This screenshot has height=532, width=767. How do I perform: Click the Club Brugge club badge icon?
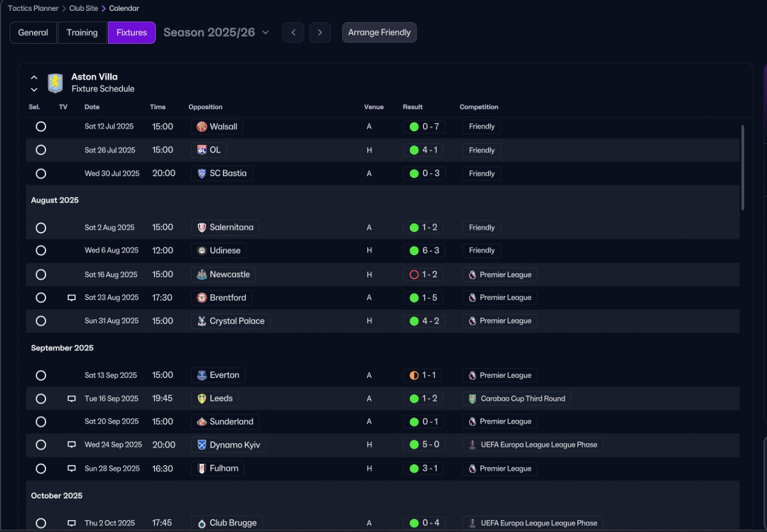pos(202,523)
